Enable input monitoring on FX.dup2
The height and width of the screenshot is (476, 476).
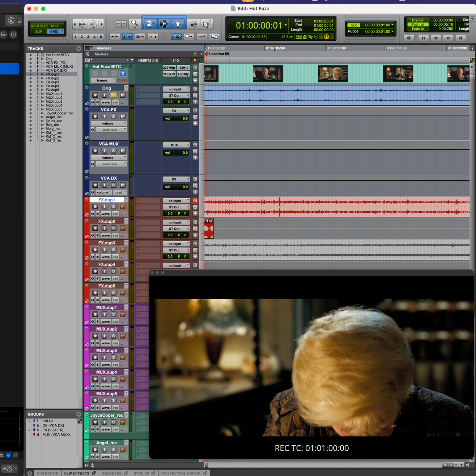(104, 228)
